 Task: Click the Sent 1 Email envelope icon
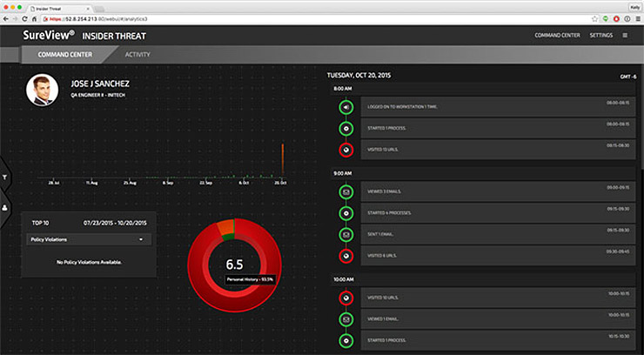click(346, 235)
